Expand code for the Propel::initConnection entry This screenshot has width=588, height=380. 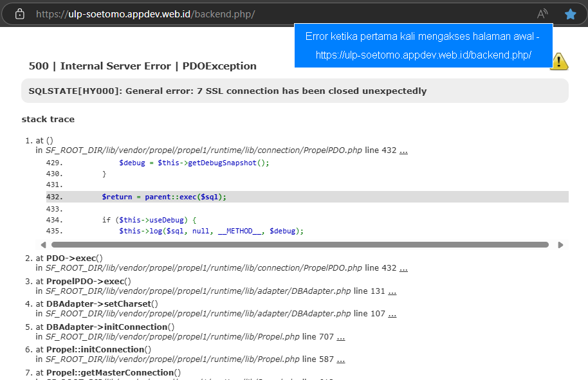point(341,359)
